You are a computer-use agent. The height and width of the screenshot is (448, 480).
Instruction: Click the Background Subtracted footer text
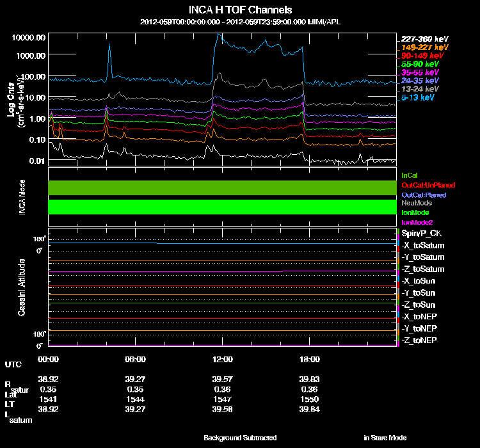tap(240, 438)
